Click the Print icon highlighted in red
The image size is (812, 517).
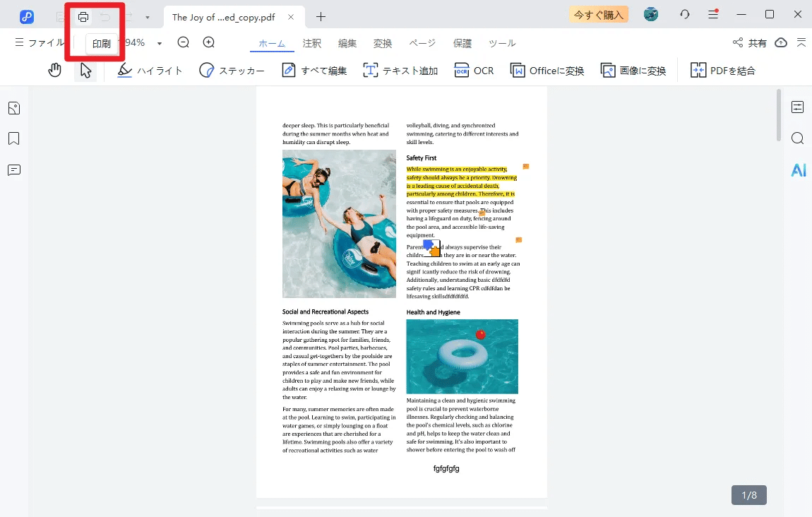pos(83,16)
